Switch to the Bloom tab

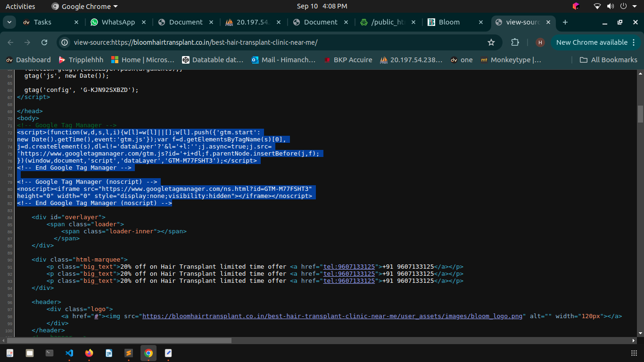pyautogui.click(x=455, y=22)
